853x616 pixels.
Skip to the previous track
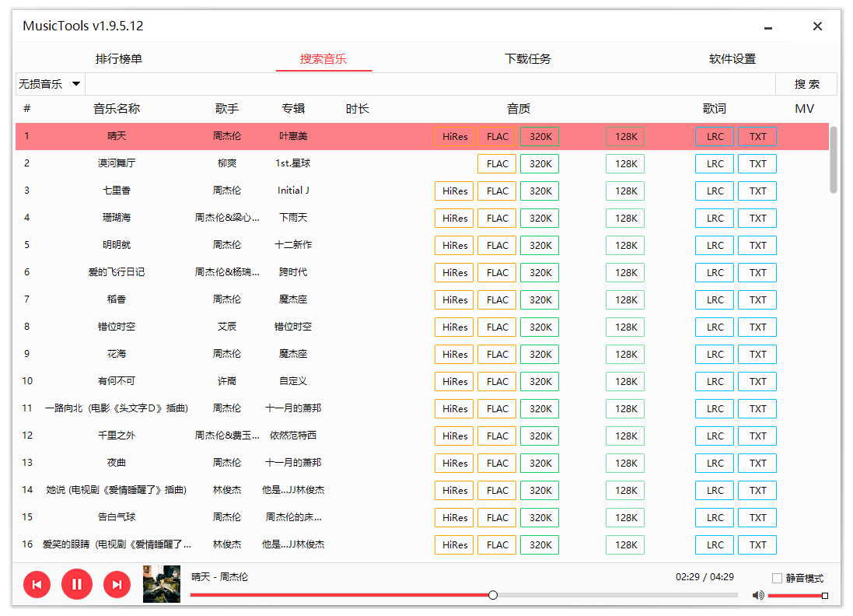pyautogui.click(x=37, y=584)
